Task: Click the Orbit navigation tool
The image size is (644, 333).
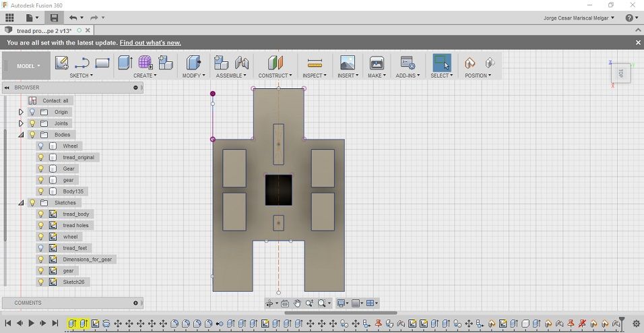Action: (269, 303)
